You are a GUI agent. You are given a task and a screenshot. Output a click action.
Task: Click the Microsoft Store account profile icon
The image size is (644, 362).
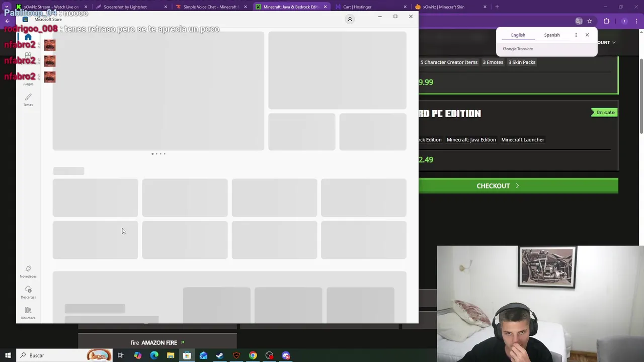[350, 19]
